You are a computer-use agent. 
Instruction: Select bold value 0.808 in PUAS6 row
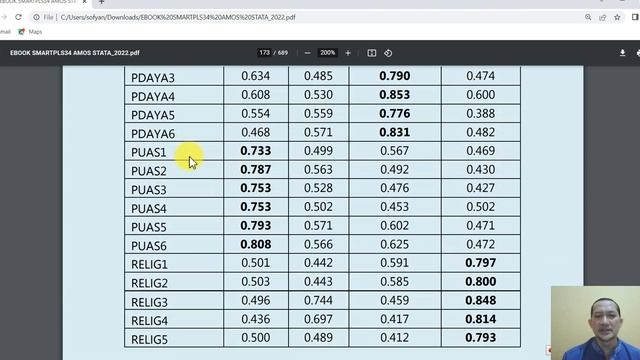256,244
